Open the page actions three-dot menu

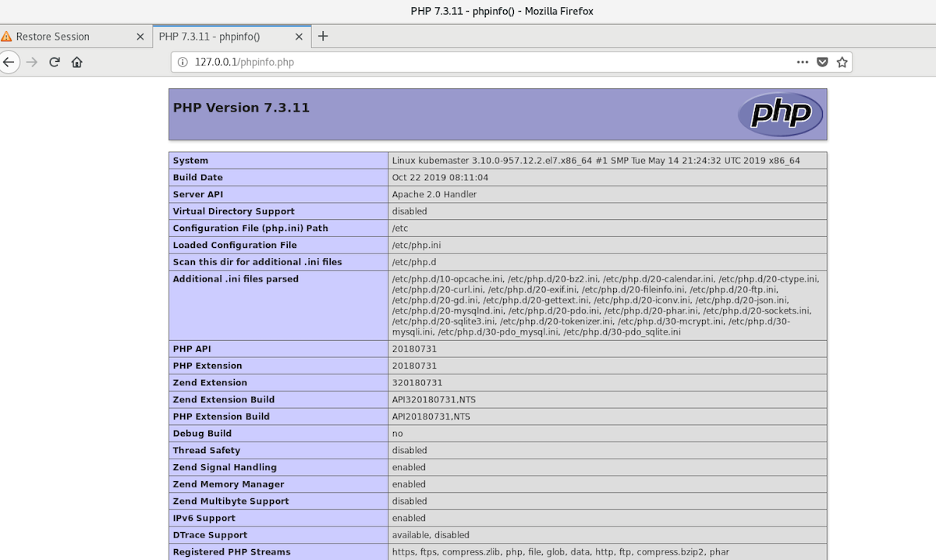803,62
